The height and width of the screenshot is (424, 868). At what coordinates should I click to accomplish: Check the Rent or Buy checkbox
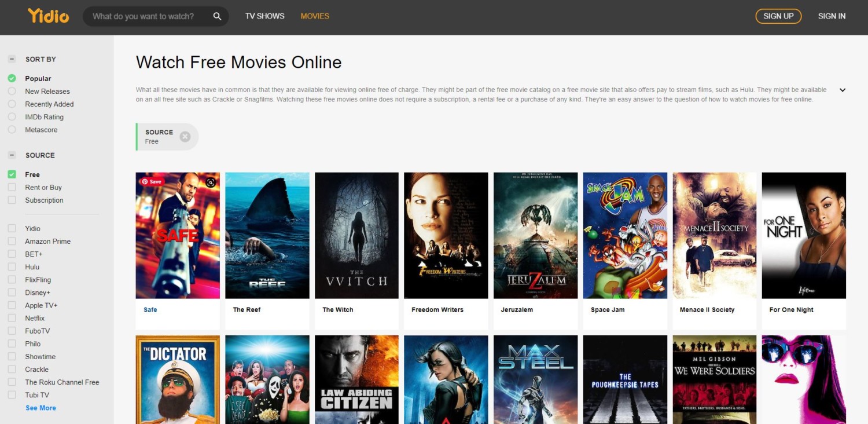[x=12, y=187]
